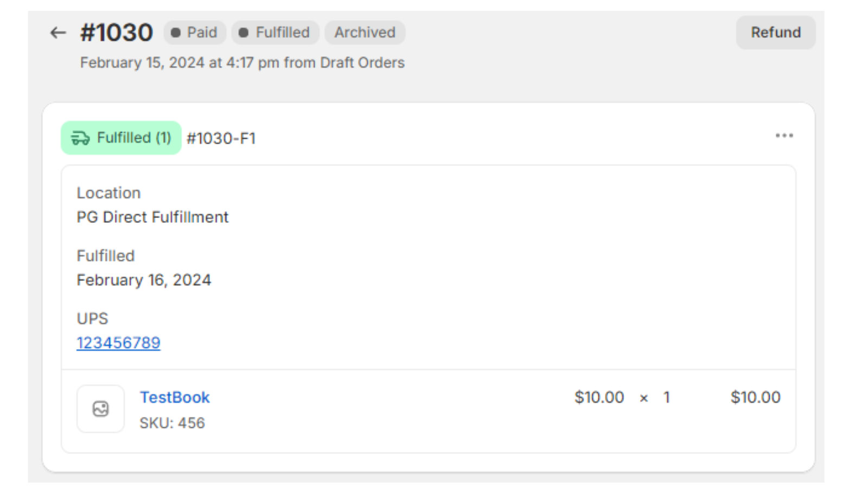
Task: Click the Paid status badge
Action: click(195, 33)
